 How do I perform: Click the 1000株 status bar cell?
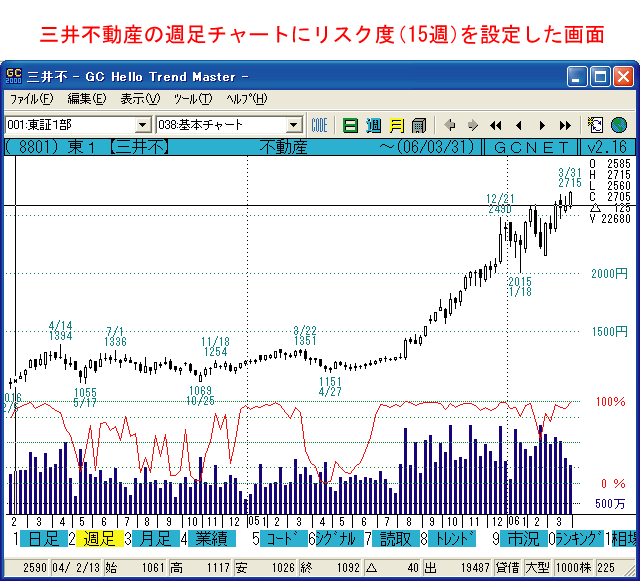coord(573,568)
